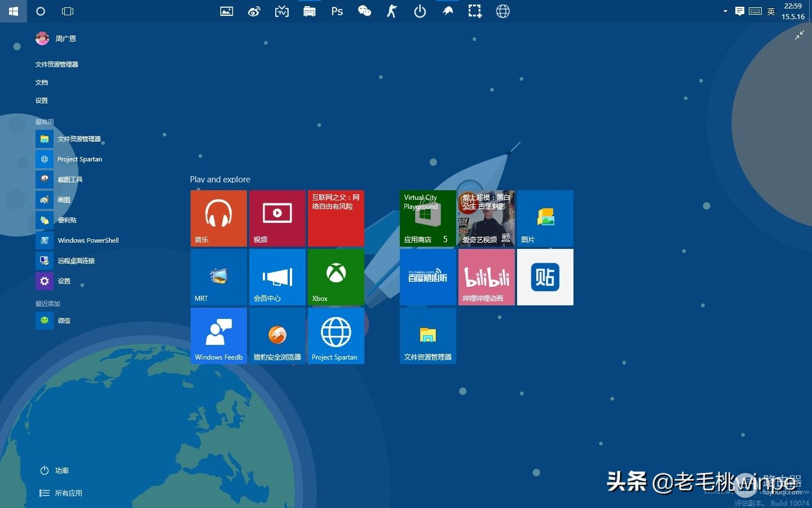812x508 pixels.
Task: Click the Task View taskbar icon
Action: tap(68, 11)
